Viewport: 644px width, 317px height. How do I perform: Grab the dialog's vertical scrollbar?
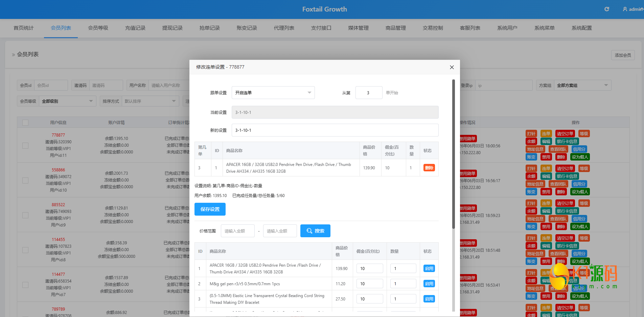click(453, 154)
